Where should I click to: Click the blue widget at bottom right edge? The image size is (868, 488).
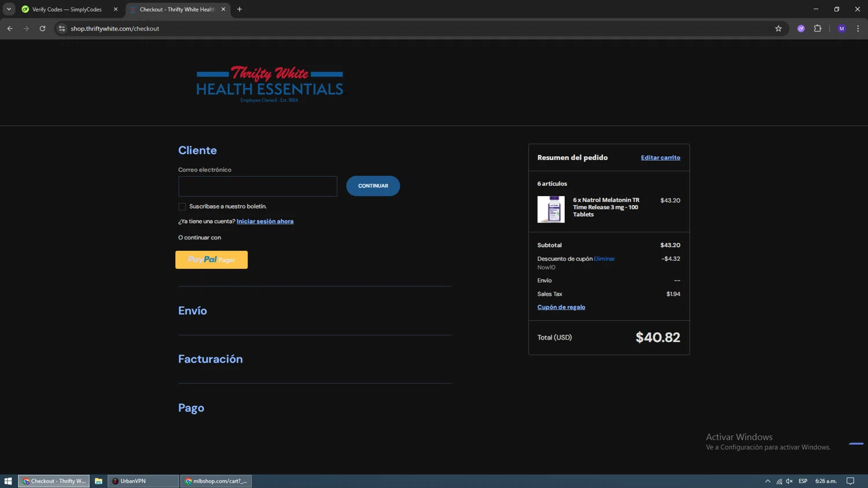856,443
